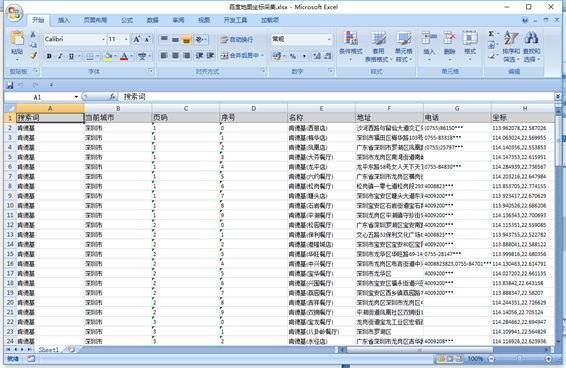Select the Format Painter brush icon

pyautogui.click(x=33, y=56)
